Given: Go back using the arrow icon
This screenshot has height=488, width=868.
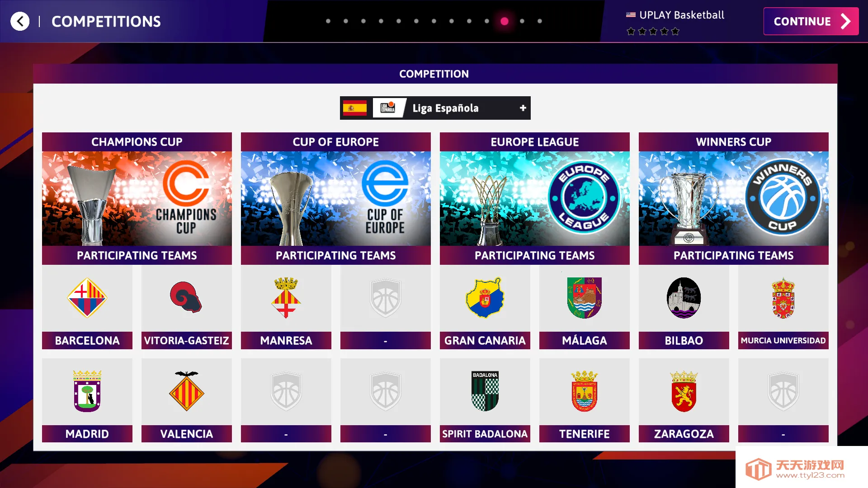Looking at the screenshot, I should tap(20, 21).
